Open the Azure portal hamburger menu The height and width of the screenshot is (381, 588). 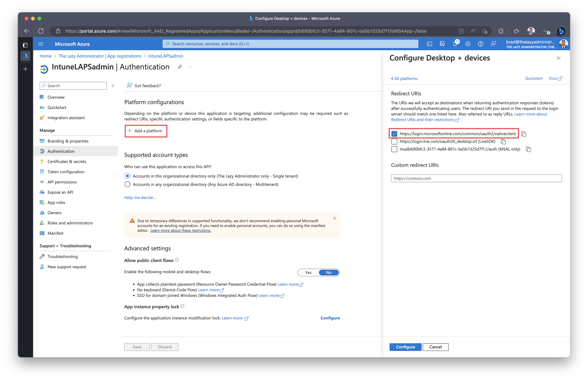[x=41, y=44]
